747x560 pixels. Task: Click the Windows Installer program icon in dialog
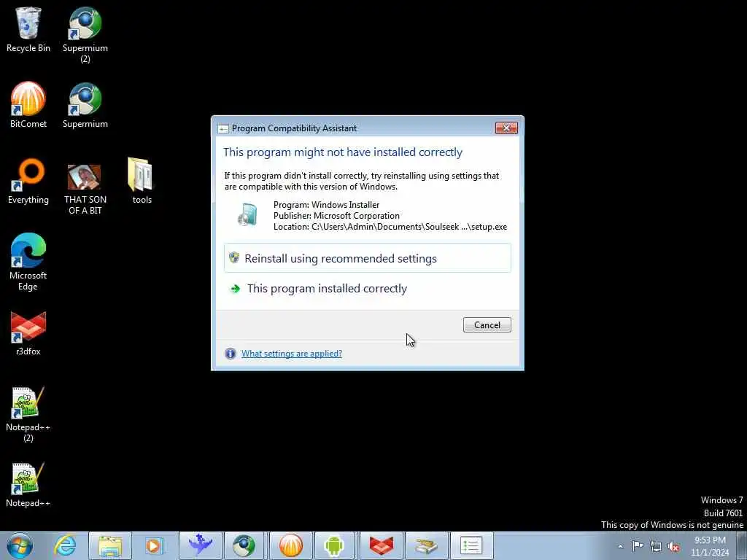pos(247,215)
